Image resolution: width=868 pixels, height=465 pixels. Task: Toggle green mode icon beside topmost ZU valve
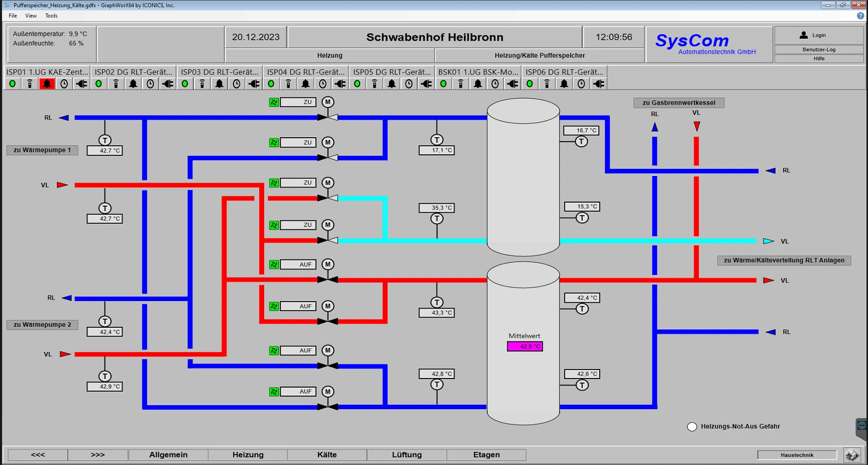(x=274, y=103)
